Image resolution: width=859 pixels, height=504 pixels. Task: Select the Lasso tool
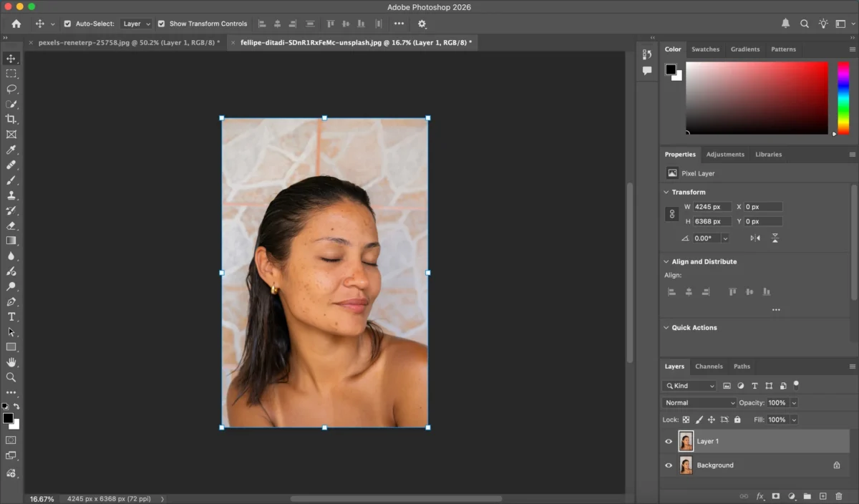tap(11, 89)
